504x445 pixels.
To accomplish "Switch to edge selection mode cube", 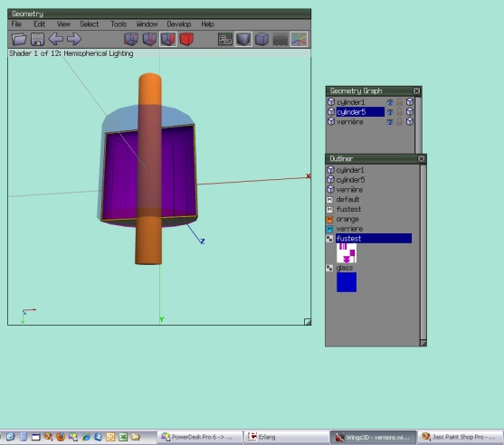I will 149,39.
